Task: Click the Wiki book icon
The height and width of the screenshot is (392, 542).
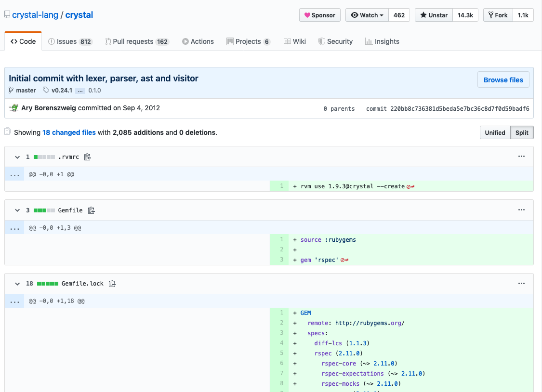Action: point(287,41)
